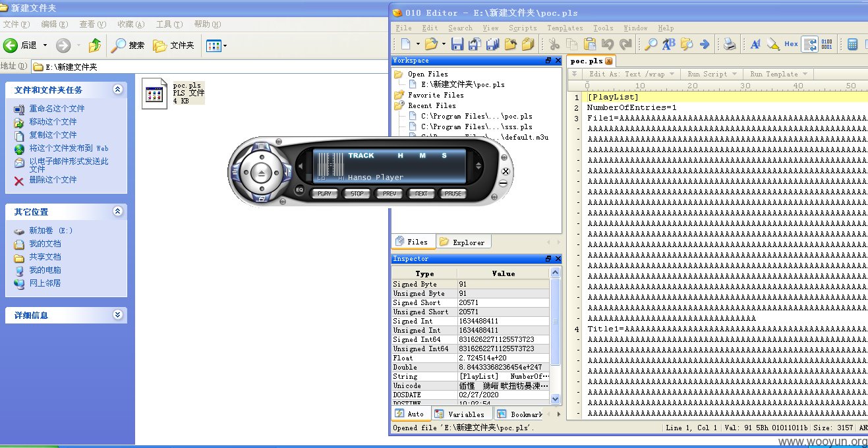Click the EQ button on Hanso Player
Screen dimensions: 868x448
299,190
